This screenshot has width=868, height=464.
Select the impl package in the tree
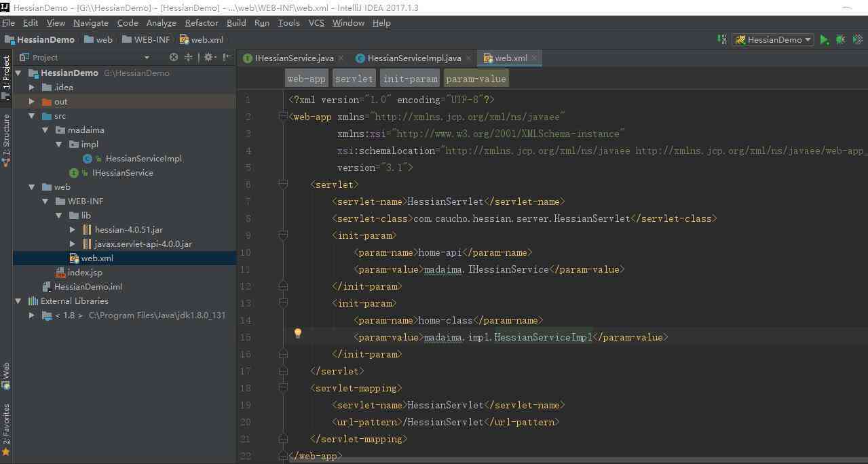(90, 144)
